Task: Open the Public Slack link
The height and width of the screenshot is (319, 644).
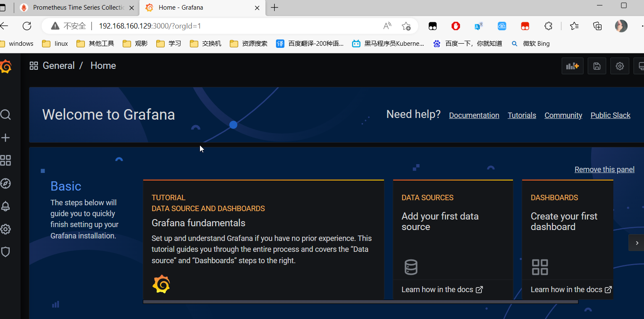Action: (610, 115)
